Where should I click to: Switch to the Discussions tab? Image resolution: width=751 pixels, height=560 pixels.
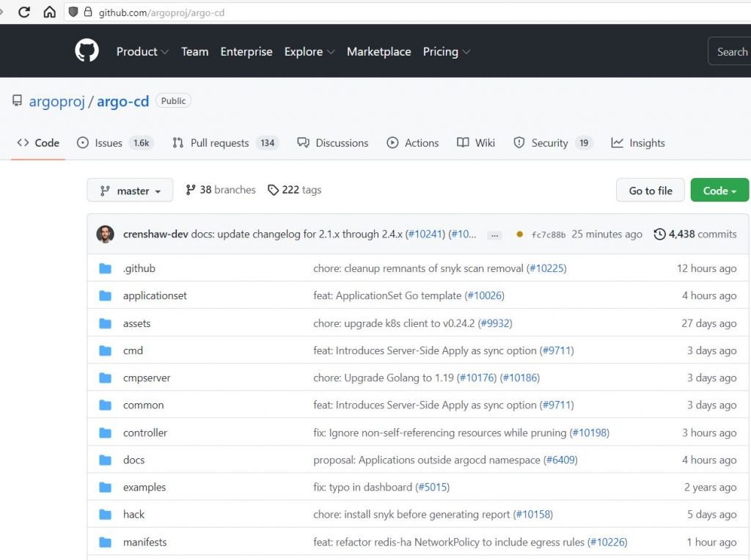coord(333,143)
